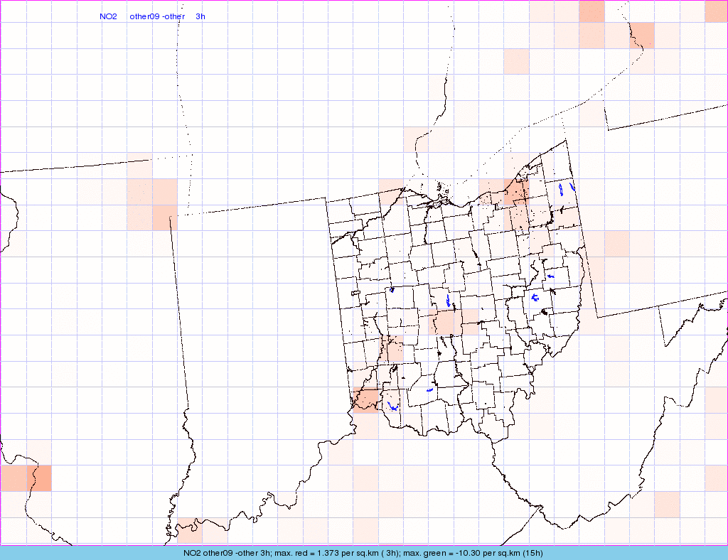This screenshot has width=728, height=560.
Task: Click the red cell on the upper-right coastline
Action: 641,35
